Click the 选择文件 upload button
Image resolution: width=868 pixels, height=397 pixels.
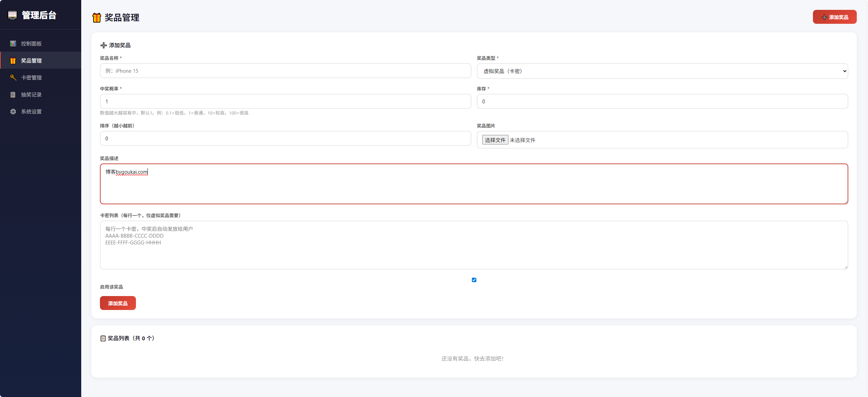coord(495,140)
